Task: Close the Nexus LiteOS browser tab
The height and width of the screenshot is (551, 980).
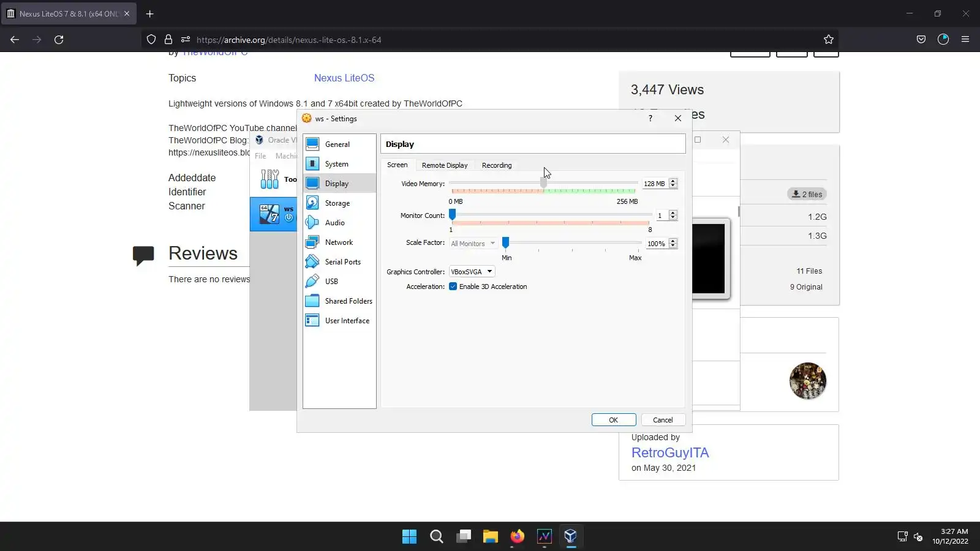Action: tap(127, 13)
